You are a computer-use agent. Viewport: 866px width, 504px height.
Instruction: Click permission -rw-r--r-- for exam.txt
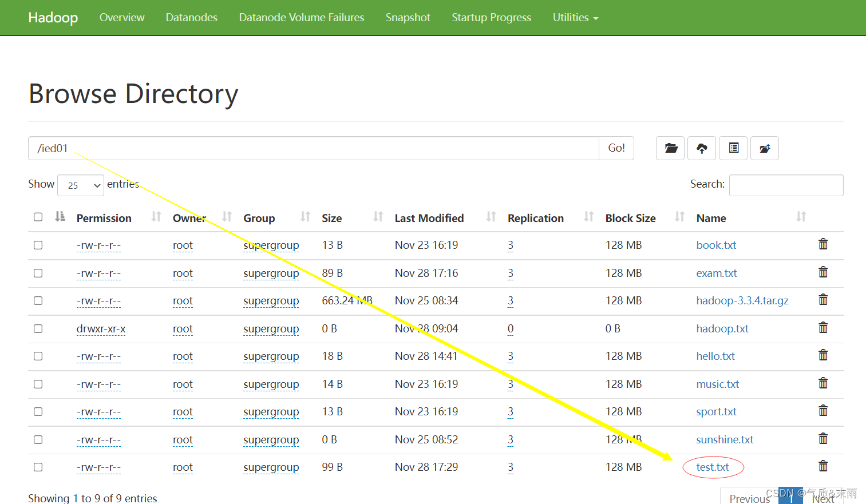(98, 273)
